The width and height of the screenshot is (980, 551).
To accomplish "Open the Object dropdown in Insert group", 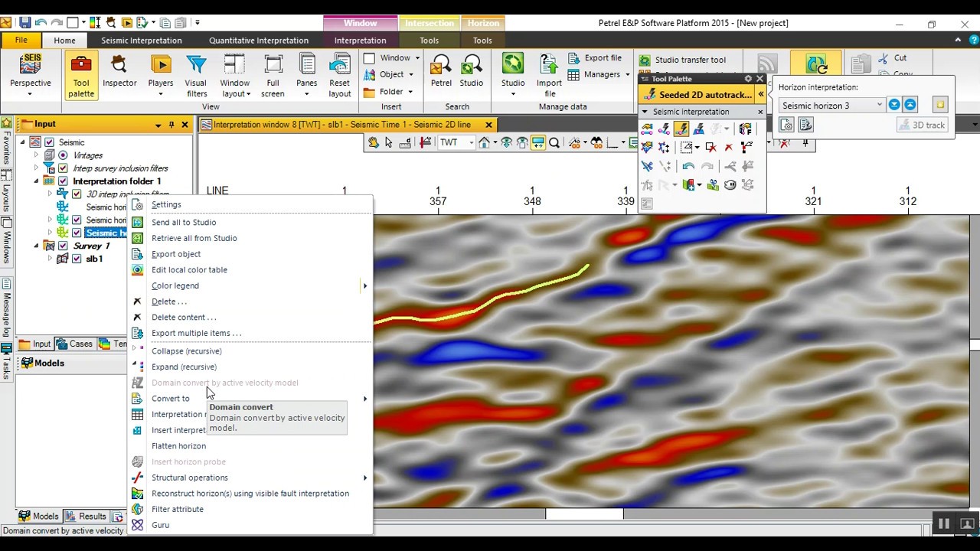I will (410, 75).
